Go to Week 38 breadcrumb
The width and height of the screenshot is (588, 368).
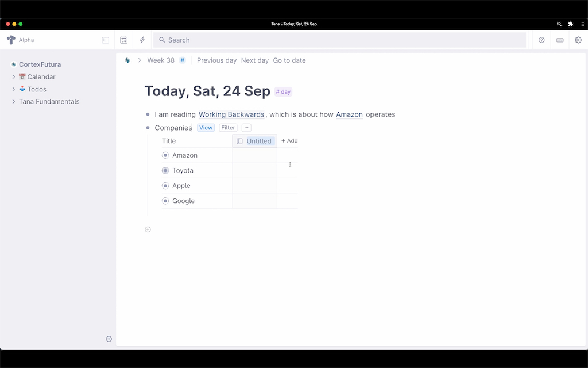click(x=161, y=60)
